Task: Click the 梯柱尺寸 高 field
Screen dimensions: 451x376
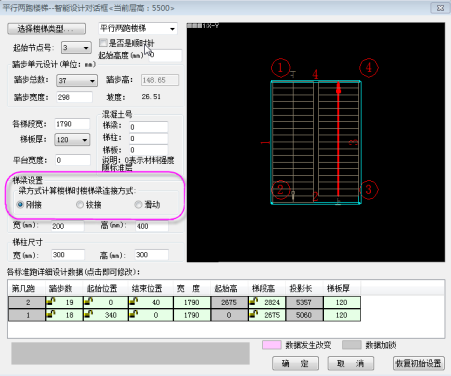Action: [x=152, y=255]
